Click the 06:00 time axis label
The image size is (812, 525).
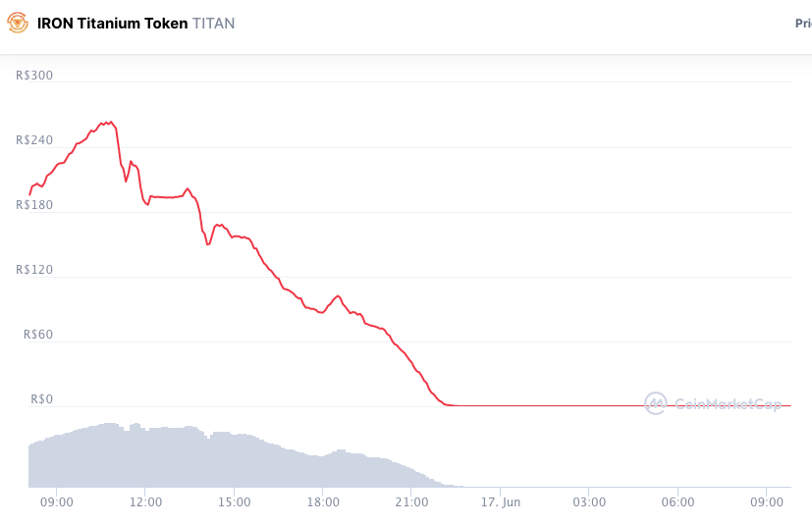[x=677, y=502]
